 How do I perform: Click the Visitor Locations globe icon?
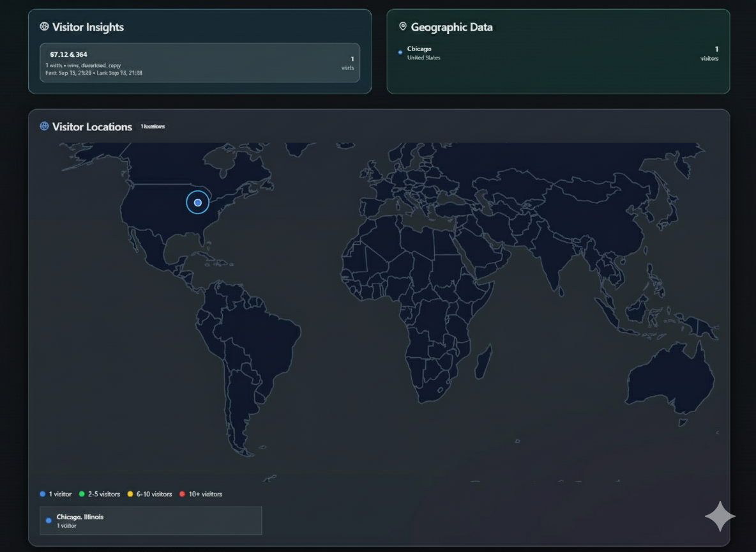point(44,126)
